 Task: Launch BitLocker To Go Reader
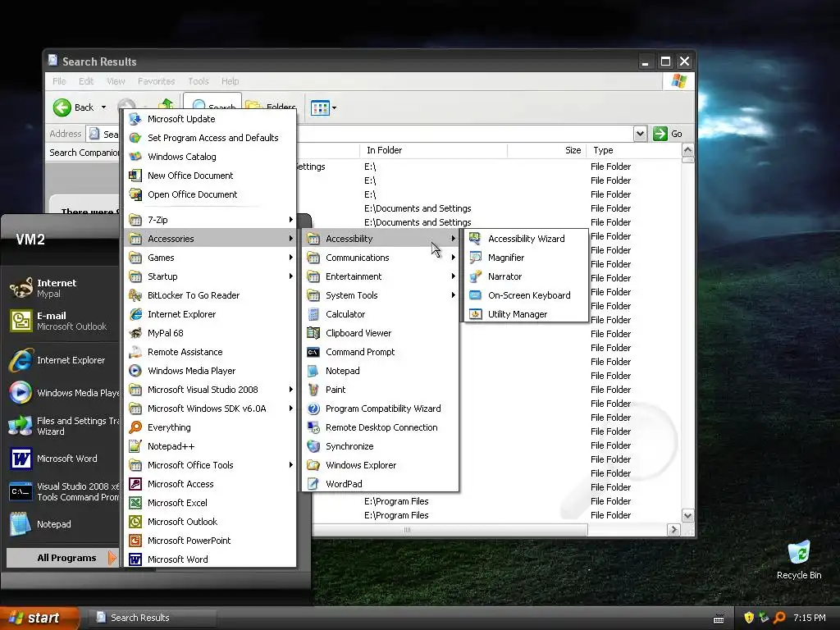[x=210, y=295]
